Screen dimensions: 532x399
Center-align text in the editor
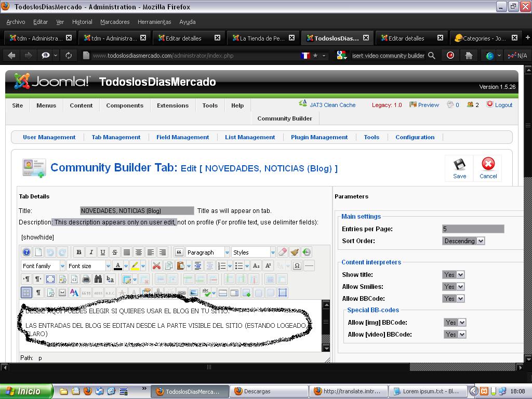click(x=138, y=252)
